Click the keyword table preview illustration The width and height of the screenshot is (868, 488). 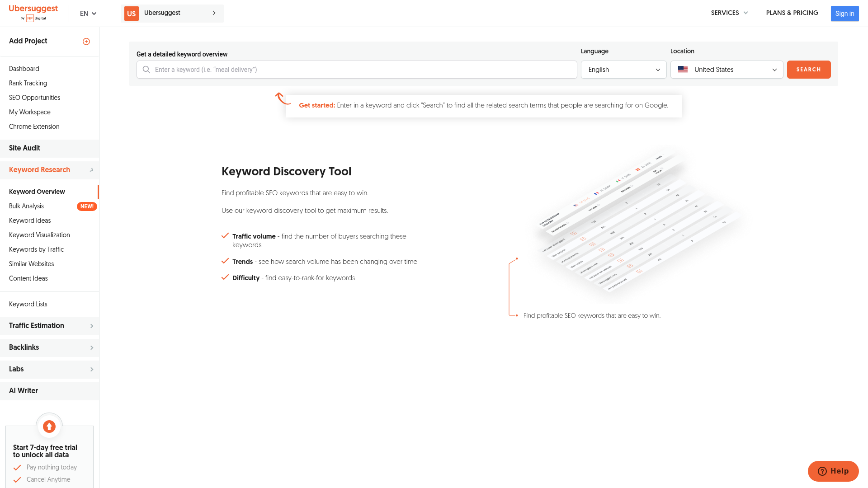[640, 224]
